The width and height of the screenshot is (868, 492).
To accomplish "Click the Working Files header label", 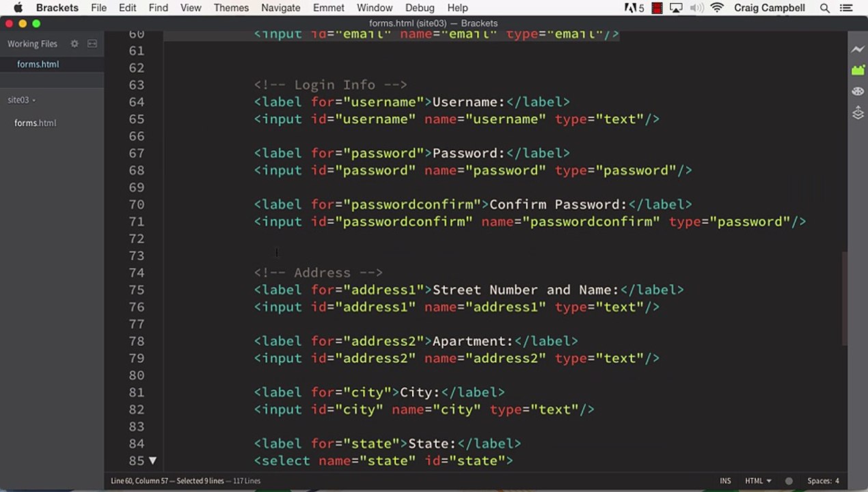I will [32, 44].
